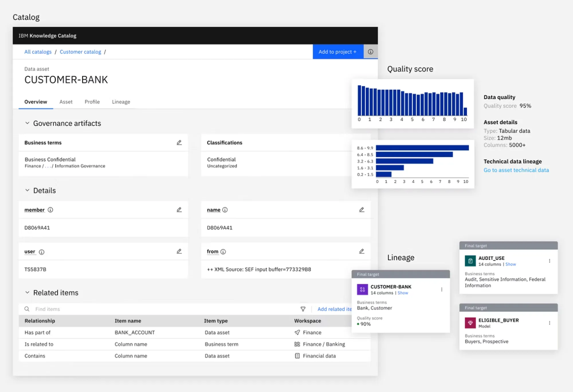The width and height of the screenshot is (573, 392).
Task: Click the Business term item type cell
Action: click(x=221, y=344)
